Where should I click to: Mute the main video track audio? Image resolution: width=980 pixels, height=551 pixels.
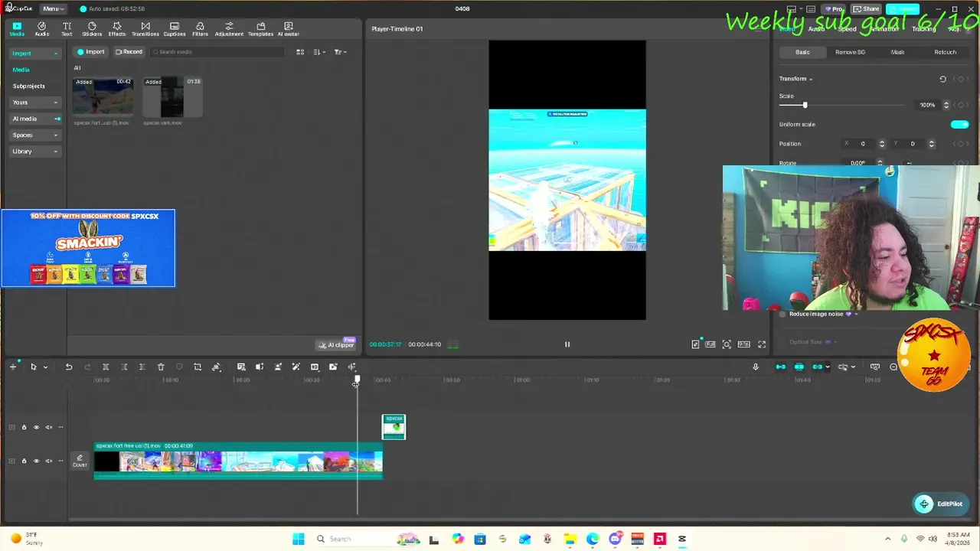(x=48, y=461)
